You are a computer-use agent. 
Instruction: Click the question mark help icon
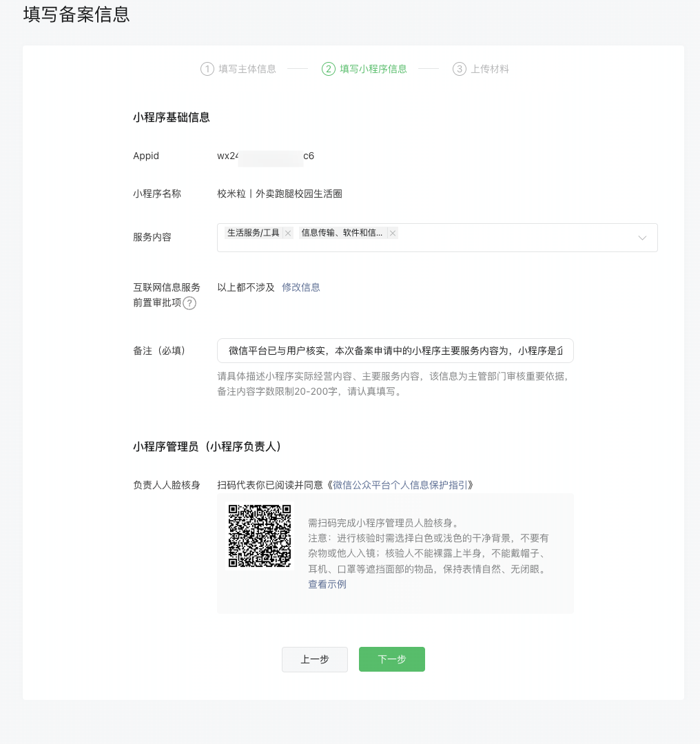[189, 303]
